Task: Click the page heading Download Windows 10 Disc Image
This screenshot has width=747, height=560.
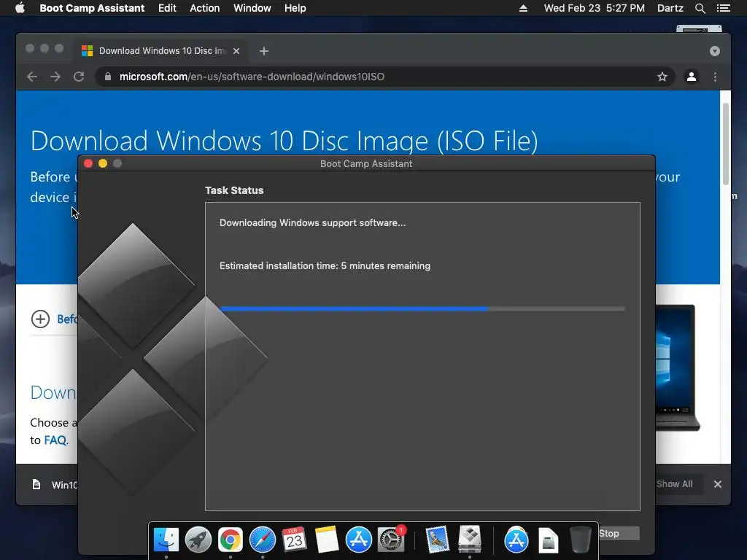Action: point(284,141)
